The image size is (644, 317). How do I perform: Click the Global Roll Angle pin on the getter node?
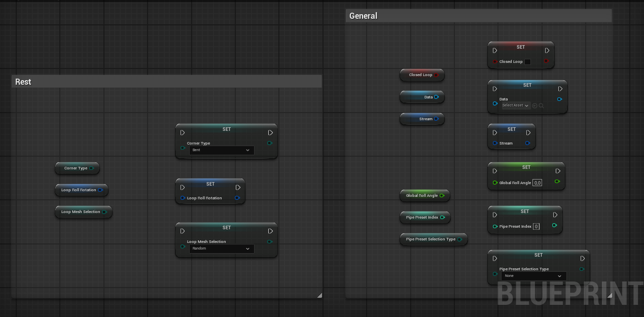pyautogui.click(x=442, y=195)
